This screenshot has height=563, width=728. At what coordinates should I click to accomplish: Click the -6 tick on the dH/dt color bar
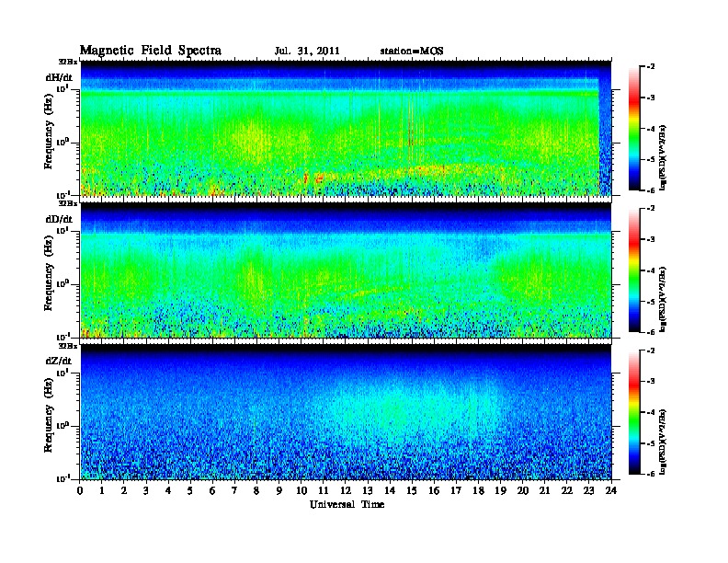pos(651,190)
